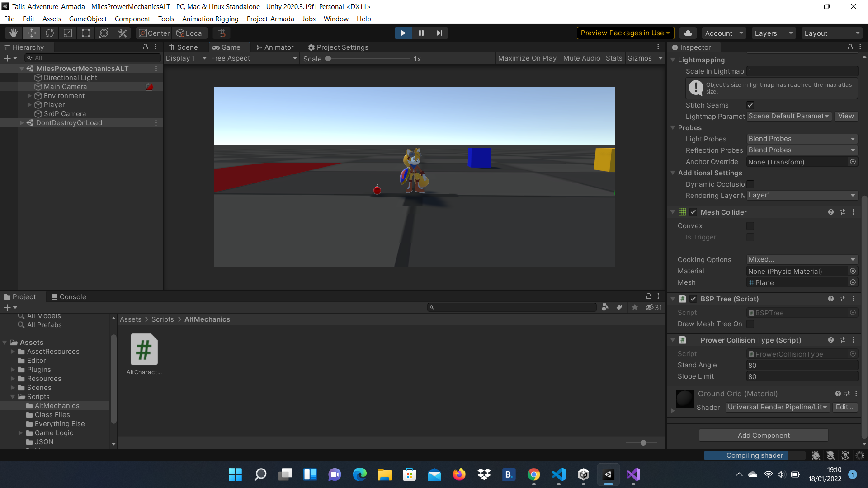Image resolution: width=868 pixels, height=488 pixels.
Task: Open Light Probes dropdown
Action: pyautogui.click(x=802, y=139)
